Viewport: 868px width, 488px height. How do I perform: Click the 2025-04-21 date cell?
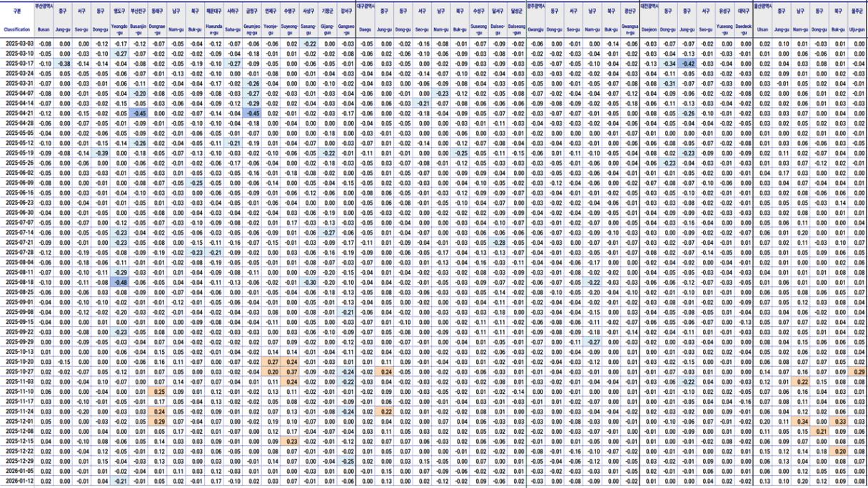click(17, 113)
